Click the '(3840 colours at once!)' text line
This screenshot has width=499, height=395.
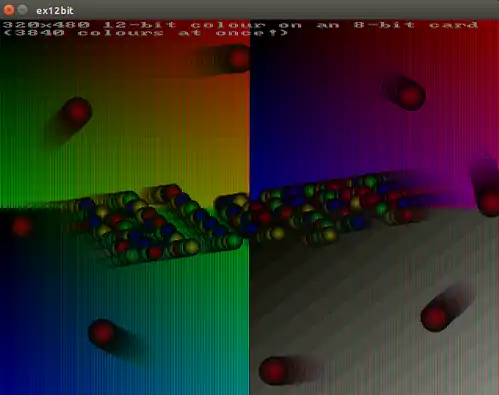click(146, 33)
